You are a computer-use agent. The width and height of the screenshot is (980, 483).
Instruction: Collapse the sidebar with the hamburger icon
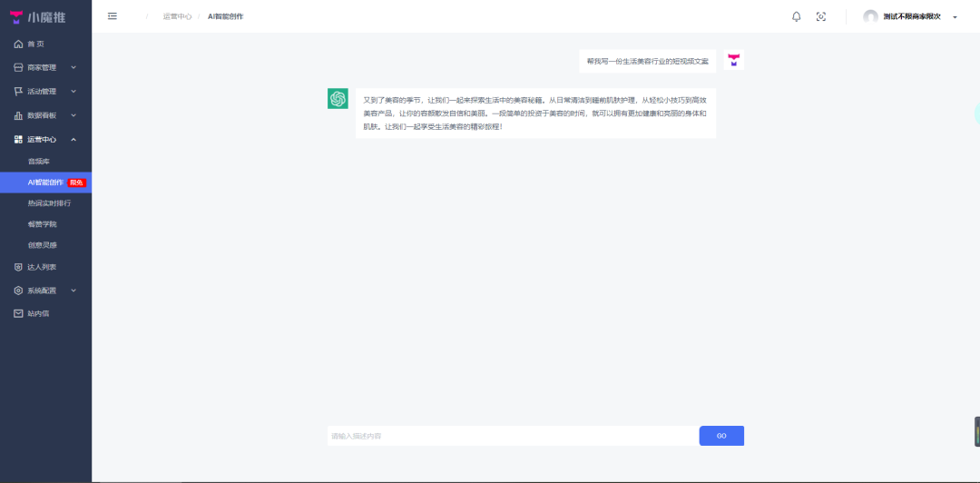[x=113, y=16]
